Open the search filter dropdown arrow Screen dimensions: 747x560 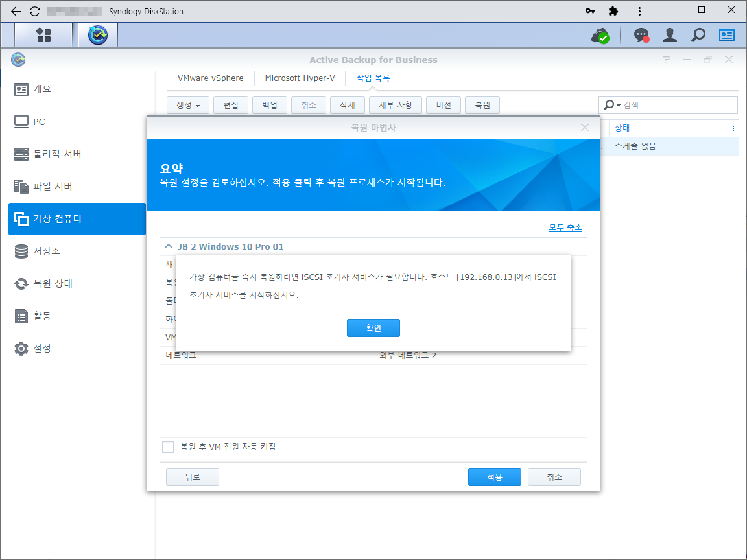619,105
